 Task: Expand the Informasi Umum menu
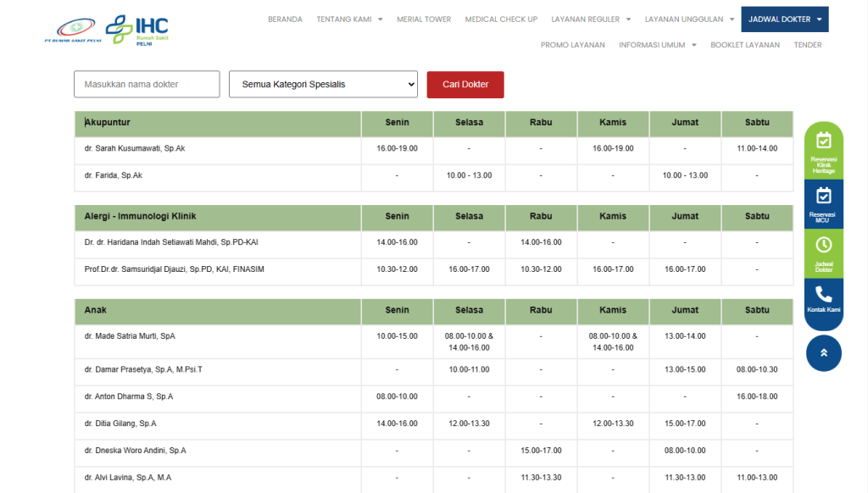657,45
